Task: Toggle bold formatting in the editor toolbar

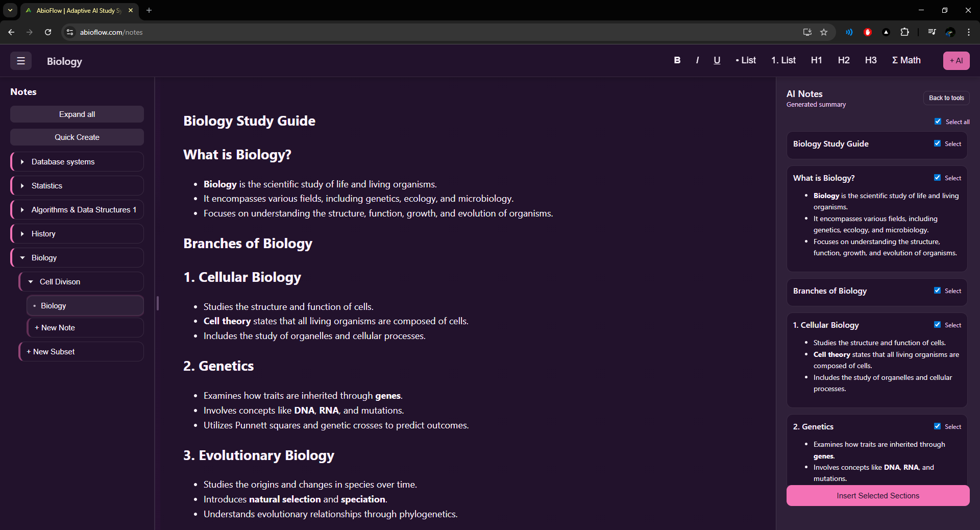Action: (677, 60)
